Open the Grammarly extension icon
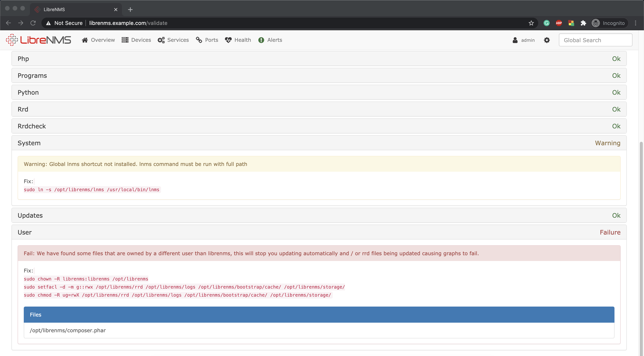 pos(546,23)
